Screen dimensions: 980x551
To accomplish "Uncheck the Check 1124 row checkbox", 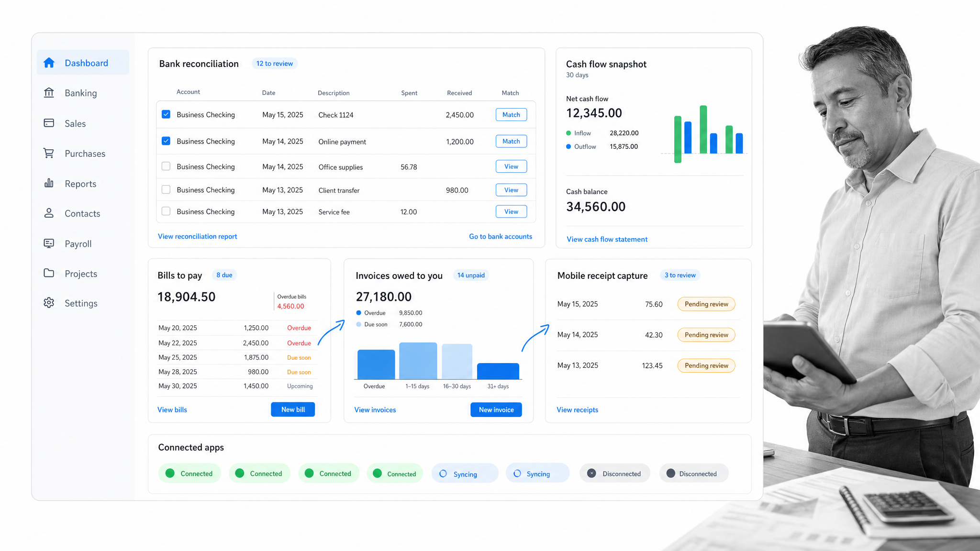I will point(166,114).
